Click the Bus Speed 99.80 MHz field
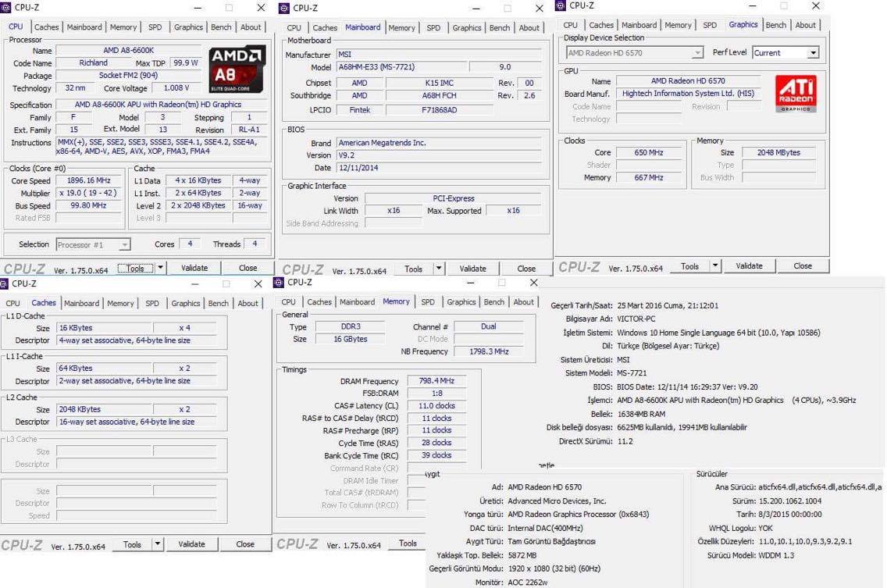Viewport: 887px width, 588px height. click(89, 206)
